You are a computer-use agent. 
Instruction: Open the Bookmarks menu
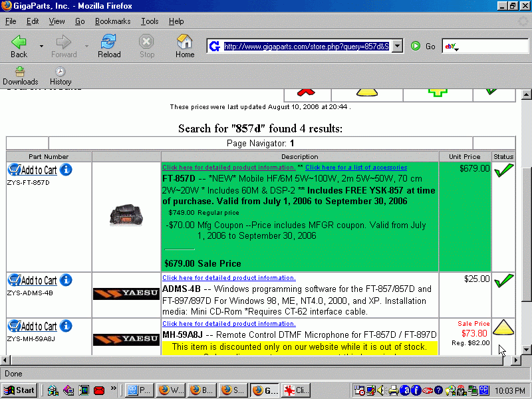click(112, 21)
